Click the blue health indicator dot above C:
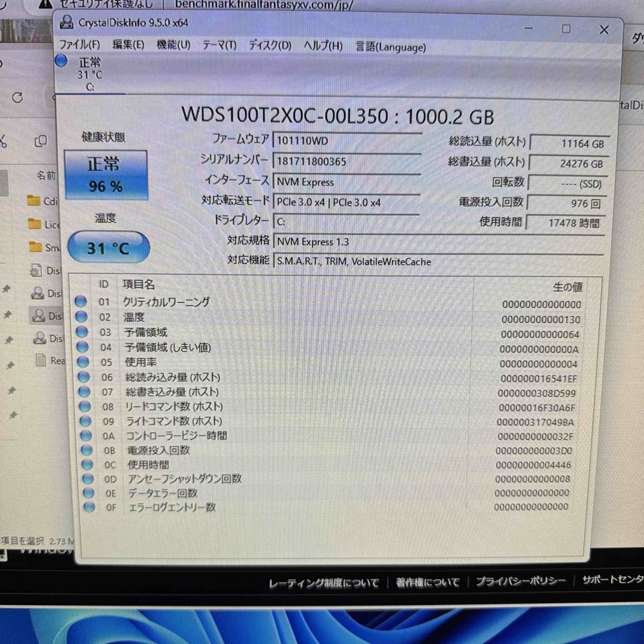The image size is (644, 644). [x=61, y=61]
